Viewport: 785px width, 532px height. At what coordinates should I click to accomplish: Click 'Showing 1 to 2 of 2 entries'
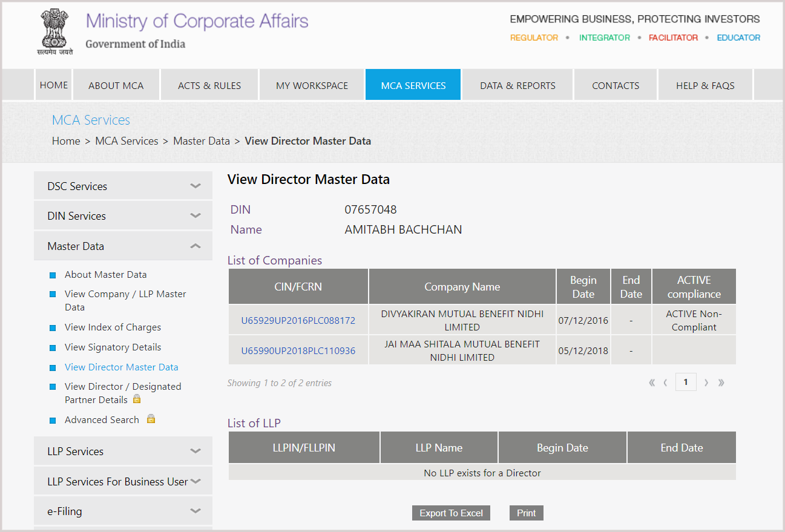[280, 383]
